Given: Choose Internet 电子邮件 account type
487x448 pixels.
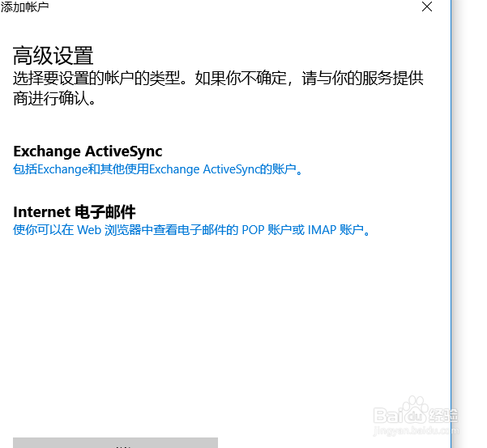Looking at the screenshot, I should point(75,212).
